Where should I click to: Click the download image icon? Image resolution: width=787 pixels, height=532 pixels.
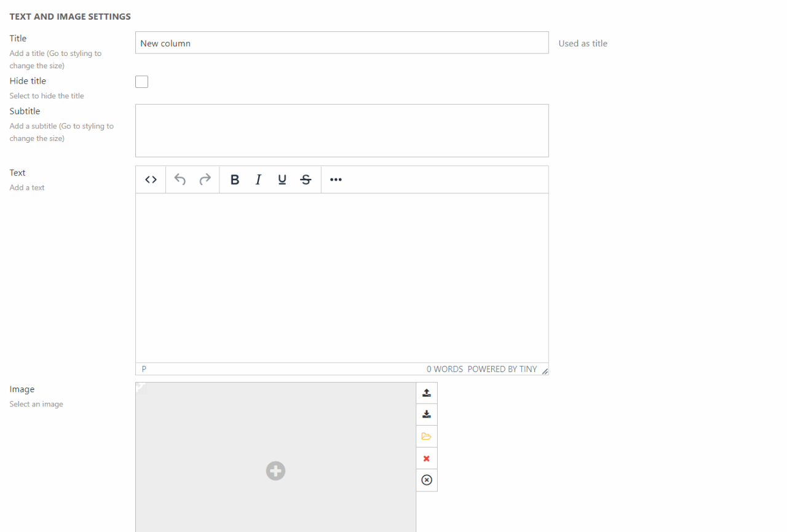coord(427,415)
